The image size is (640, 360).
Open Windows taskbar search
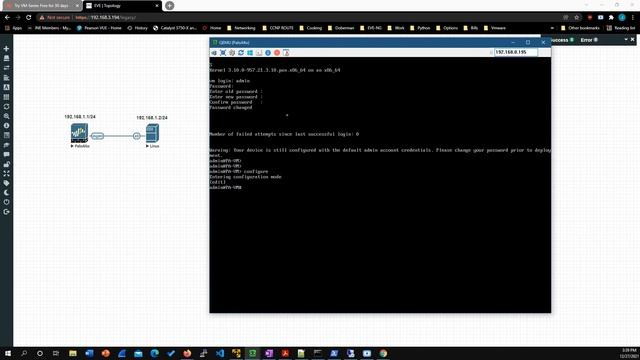24,353
